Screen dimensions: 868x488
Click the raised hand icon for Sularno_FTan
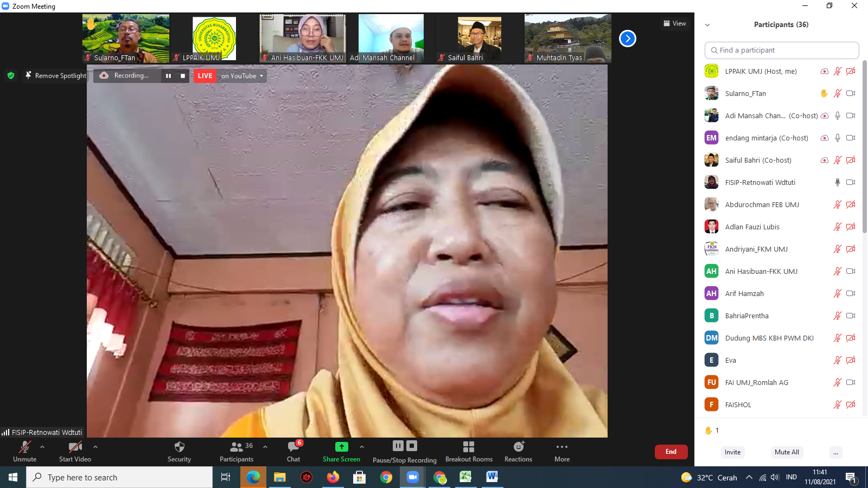pos(824,93)
